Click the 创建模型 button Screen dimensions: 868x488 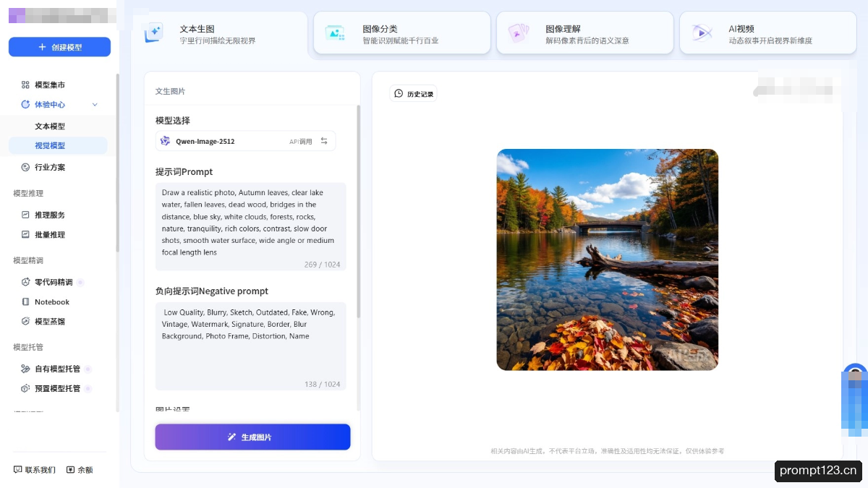coord(59,47)
